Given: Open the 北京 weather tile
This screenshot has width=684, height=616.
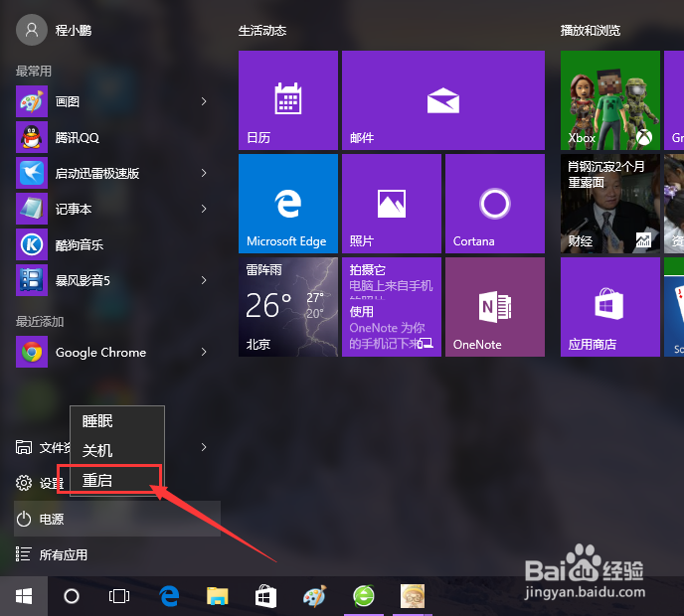Looking at the screenshot, I should pos(288,307).
